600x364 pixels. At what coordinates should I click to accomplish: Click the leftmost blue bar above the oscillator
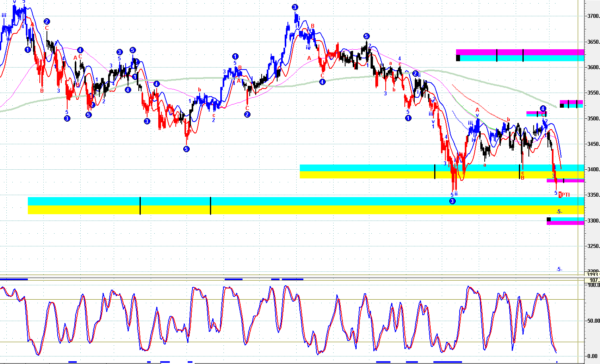14,279
